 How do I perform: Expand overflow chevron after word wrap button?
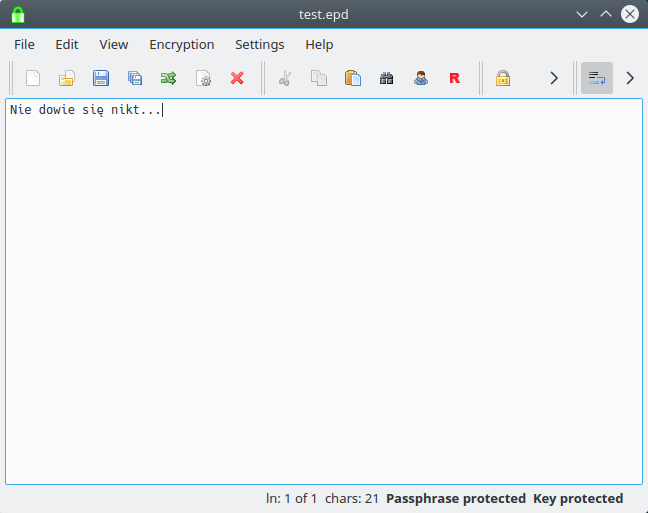pos(630,78)
